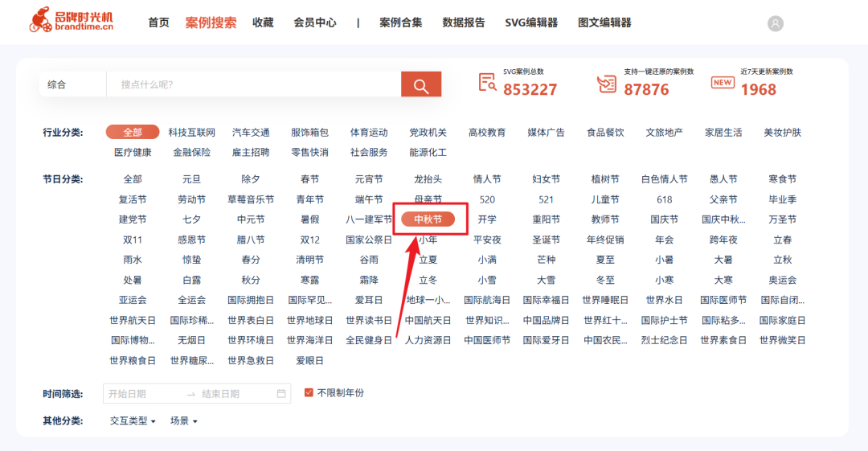Viewport: 868px width, 451px height.
Task: Select the 教师节 holiday tag
Action: pyautogui.click(x=605, y=219)
